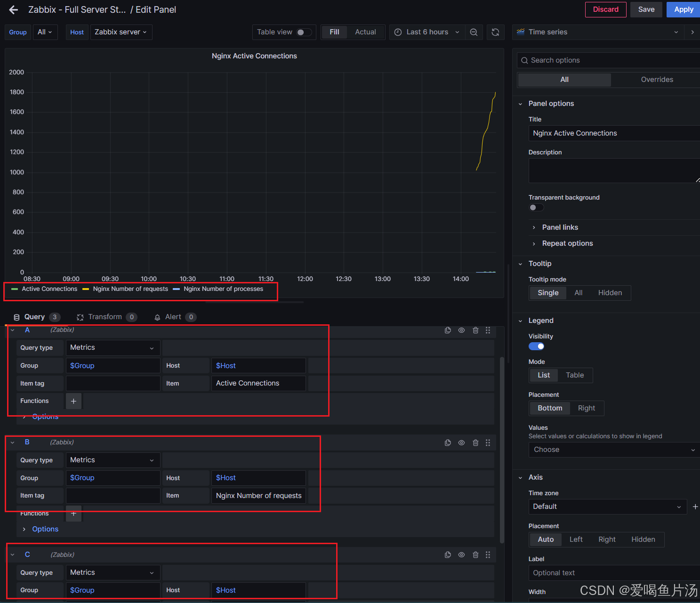Click the panel Title input field

pos(614,133)
